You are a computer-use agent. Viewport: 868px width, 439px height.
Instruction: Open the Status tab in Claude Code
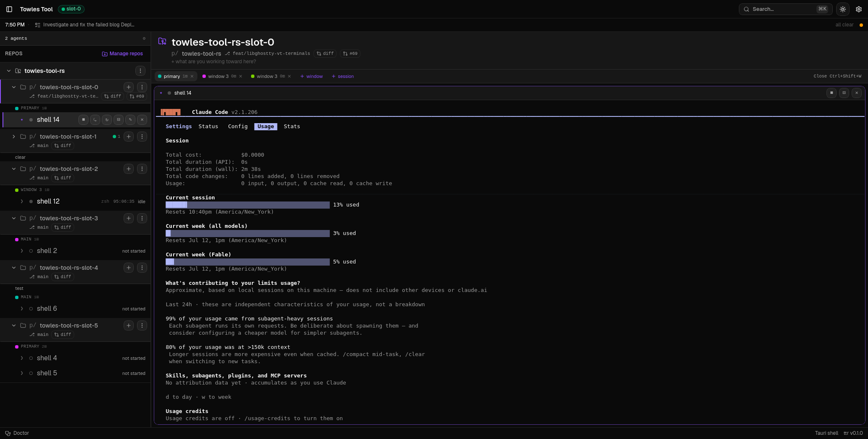(208, 127)
